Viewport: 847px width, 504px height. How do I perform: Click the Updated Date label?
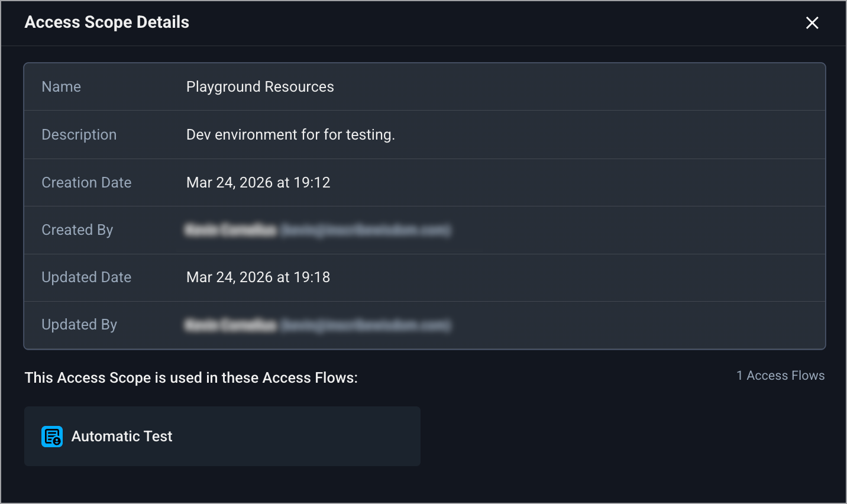pos(86,277)
